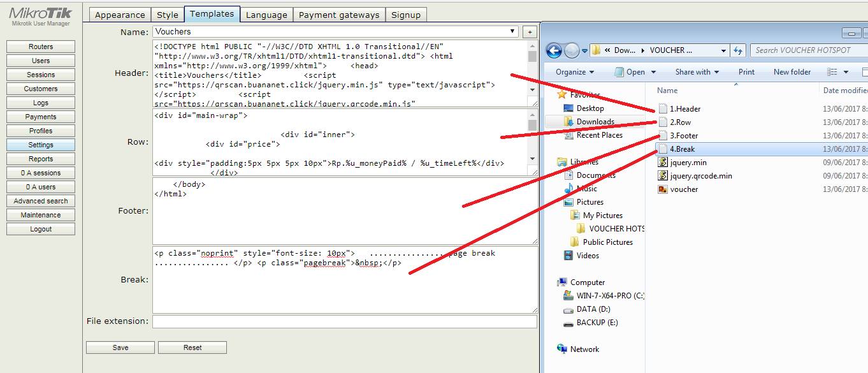Click inside the Break template textarea
This screenshot has height=373, width=868.
pyautogui.click(x=345, y=280)
